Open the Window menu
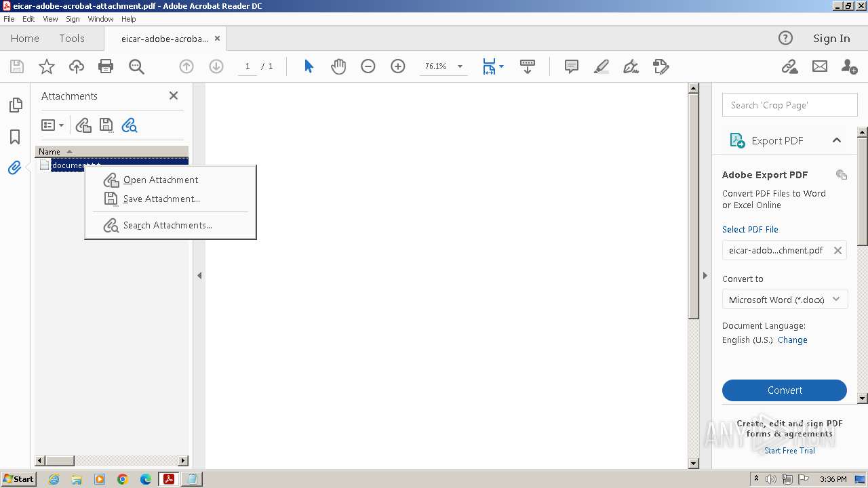The height and width of the screenshot is (488, 868). (100, 19)
